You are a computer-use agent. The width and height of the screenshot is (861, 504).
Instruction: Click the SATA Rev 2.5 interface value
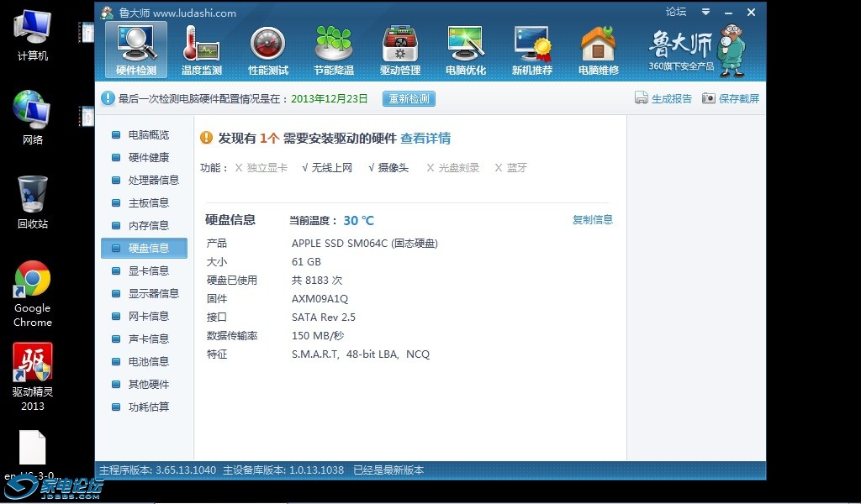(x=324, y=318)
